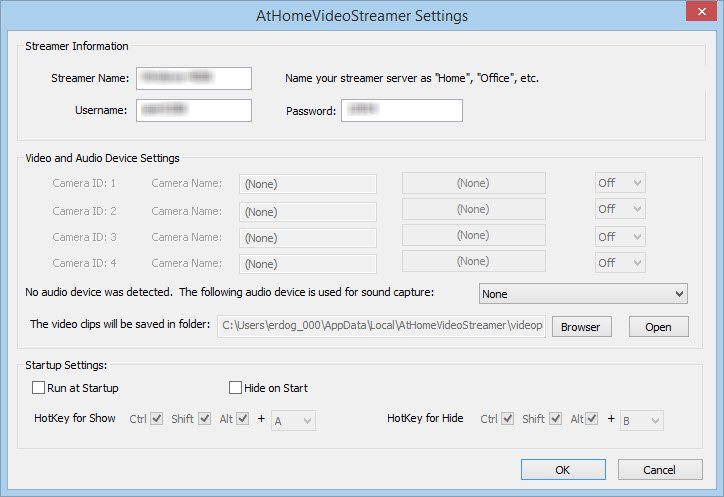Click the 'Streamer Information' group heading
The image size is (724, 497).
(77, 46)
